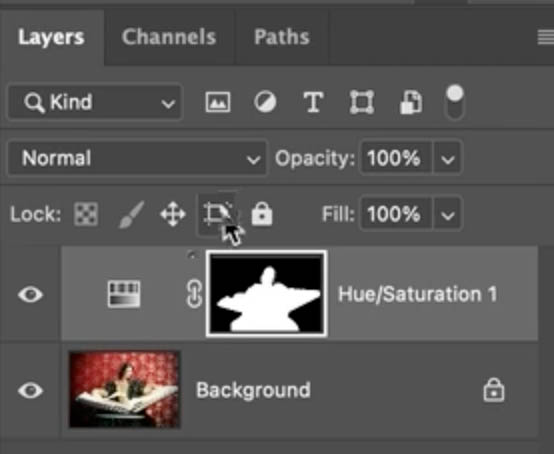Toggle layer filtering switch
Image resolution: width=554 pixels, height=454 pixels.
pyautogui.click(x=455, y=102)
